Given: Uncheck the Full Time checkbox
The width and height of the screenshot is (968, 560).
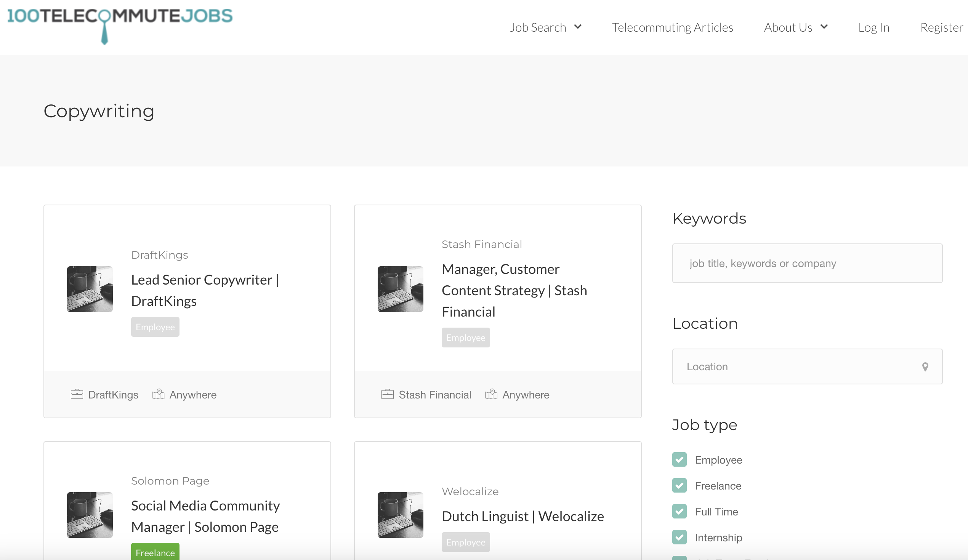Looking at the screenshot, I should click(x=679, y=511).
